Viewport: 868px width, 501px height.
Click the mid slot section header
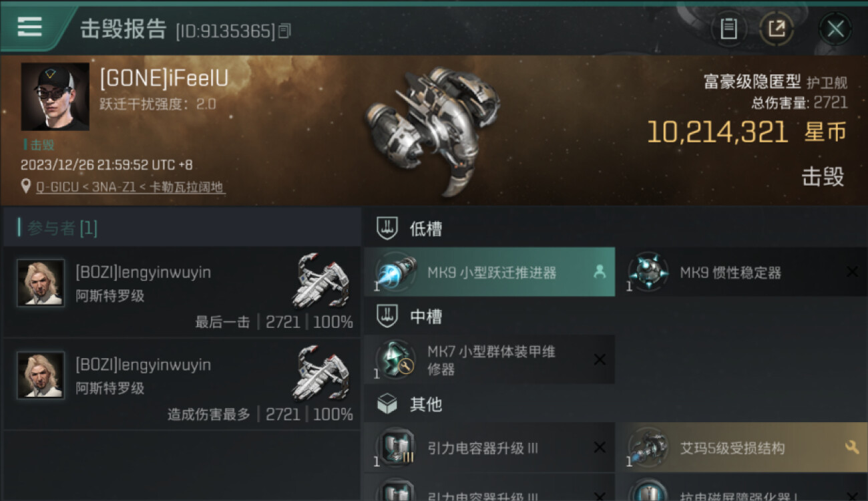[x=409, y=316]
